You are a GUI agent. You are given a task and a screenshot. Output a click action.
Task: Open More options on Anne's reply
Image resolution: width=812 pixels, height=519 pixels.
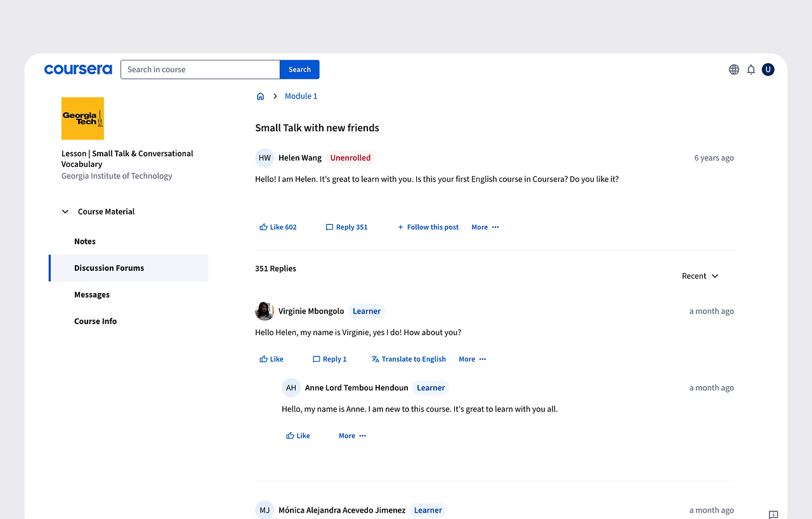[x=353, y=436]
